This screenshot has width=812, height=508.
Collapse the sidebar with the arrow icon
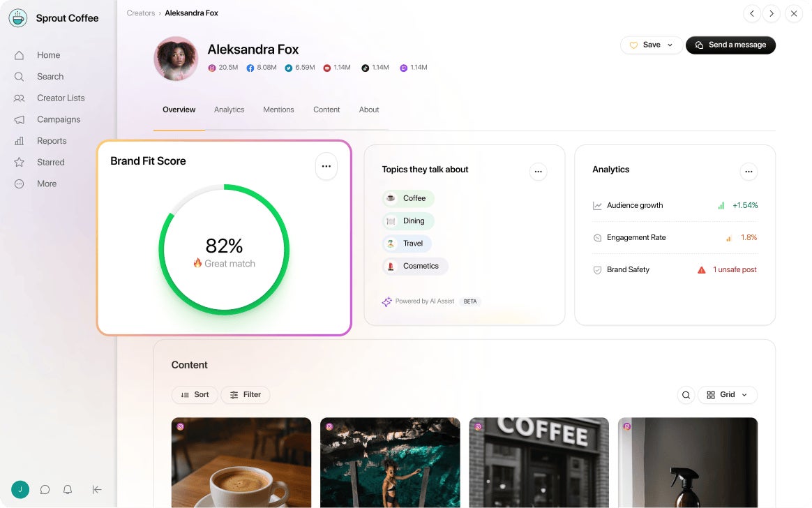pos(97,489)
